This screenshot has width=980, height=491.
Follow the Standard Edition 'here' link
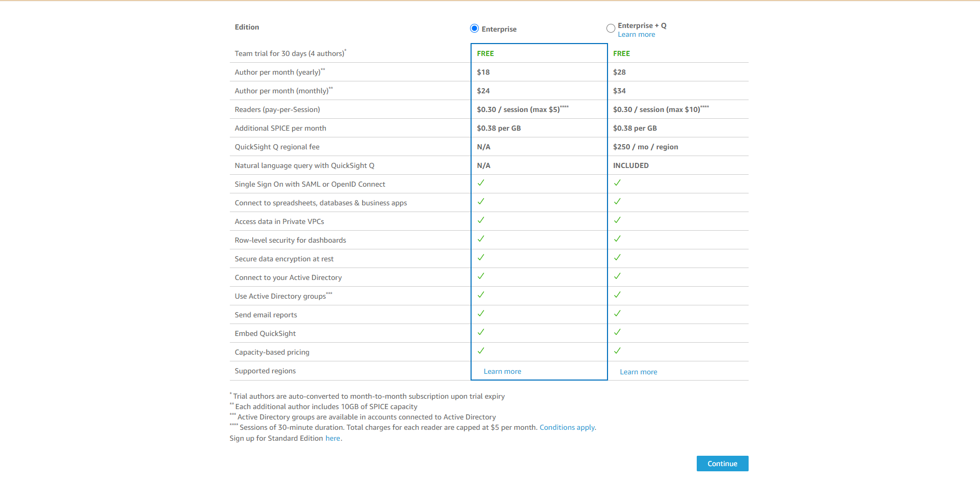click(333, 438)
